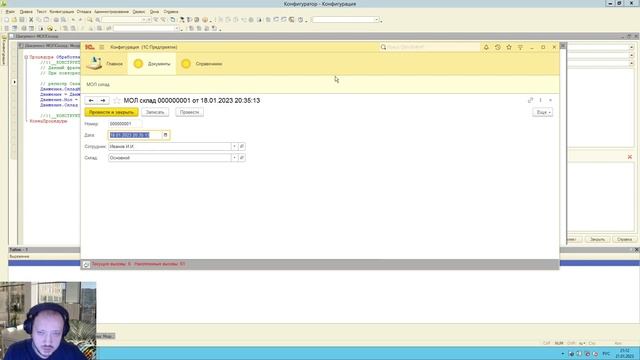Click МОЛ склад link in section panel
Screen dimensions: 640x360
(x=98, y=84)
